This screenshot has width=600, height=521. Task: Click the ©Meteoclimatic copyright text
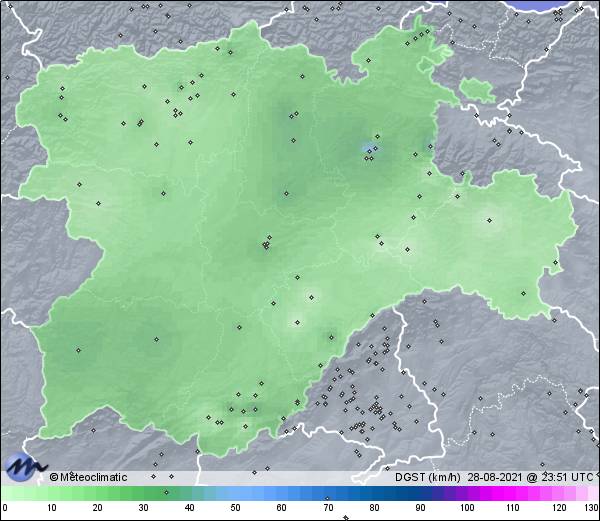pos(88,477)
